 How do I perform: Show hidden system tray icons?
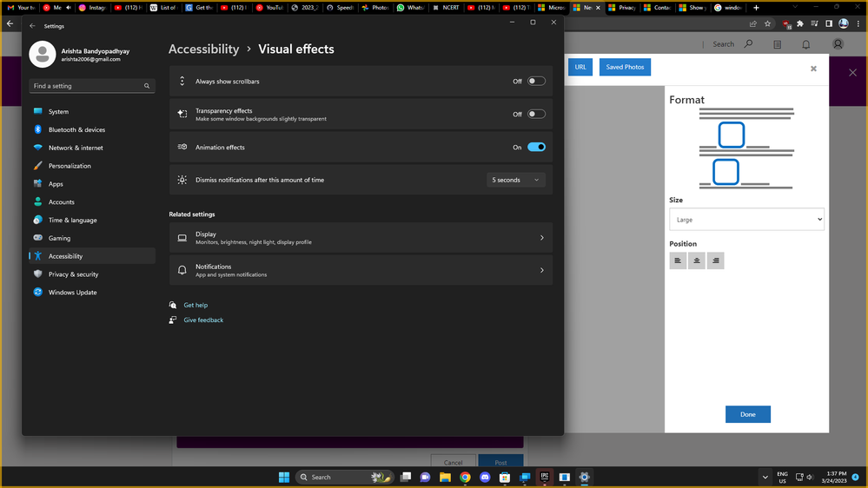click(765, 477)
